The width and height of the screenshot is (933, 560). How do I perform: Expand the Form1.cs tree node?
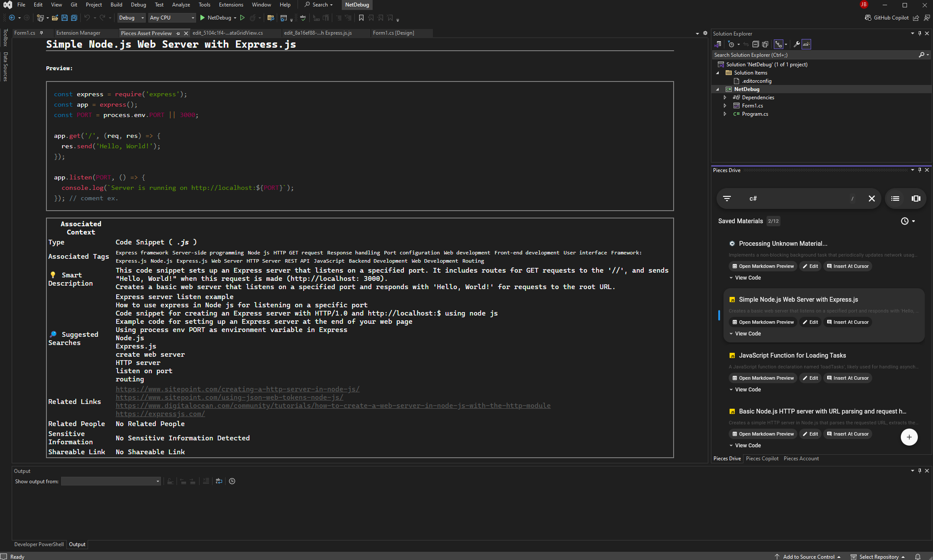[x=725, y=106]
